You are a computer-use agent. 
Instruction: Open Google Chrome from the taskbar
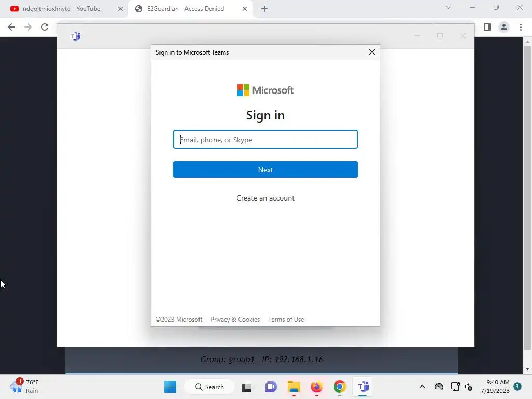click(340, 387)
